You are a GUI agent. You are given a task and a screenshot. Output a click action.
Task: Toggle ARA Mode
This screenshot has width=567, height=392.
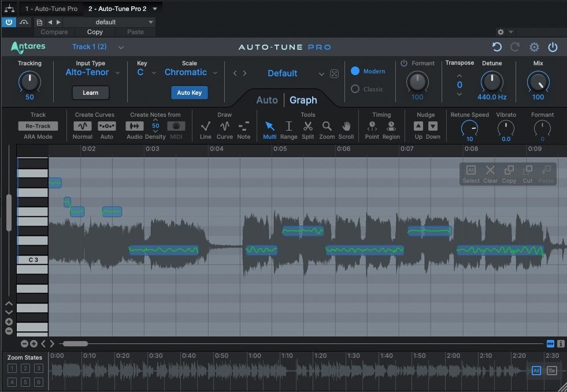(x=38, y=136)
